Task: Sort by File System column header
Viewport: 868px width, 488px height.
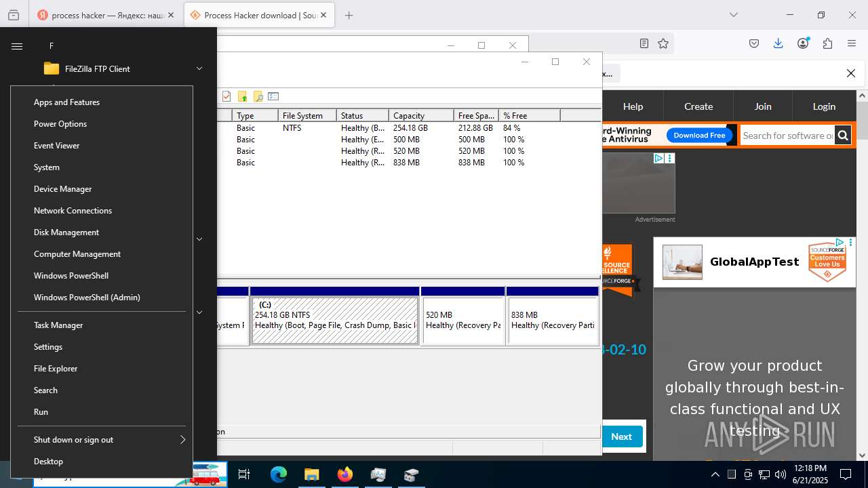Action: pos(307,116)
